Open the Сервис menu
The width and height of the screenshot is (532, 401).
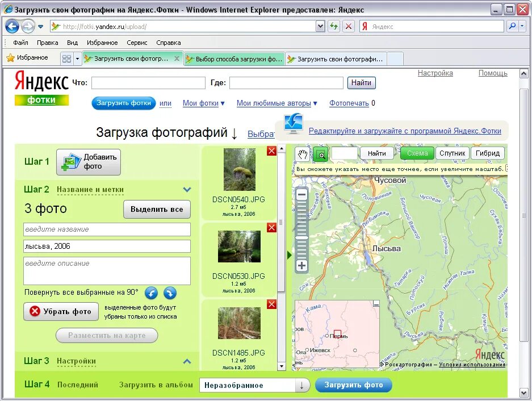coord(137,43)
